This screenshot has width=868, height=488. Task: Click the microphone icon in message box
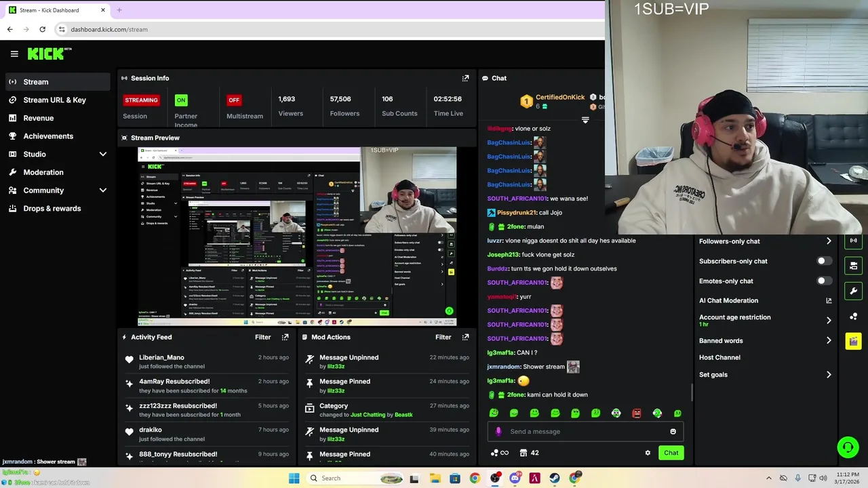click(498, 432)
